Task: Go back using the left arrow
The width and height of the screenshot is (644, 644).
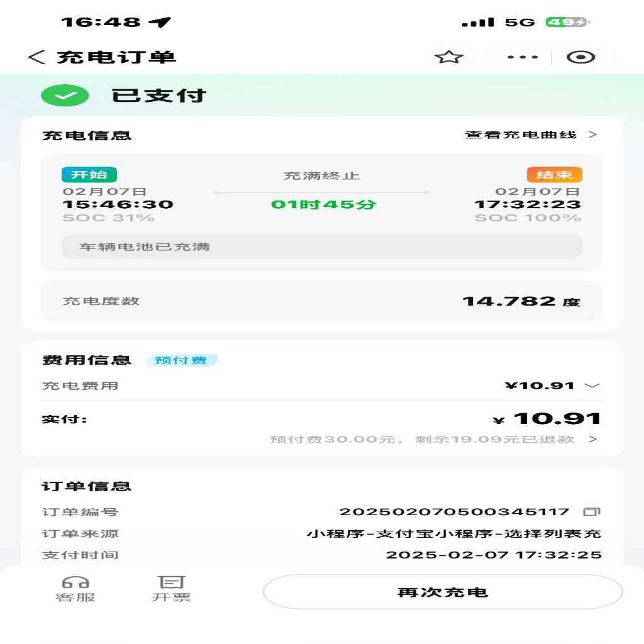Action: 36,57
